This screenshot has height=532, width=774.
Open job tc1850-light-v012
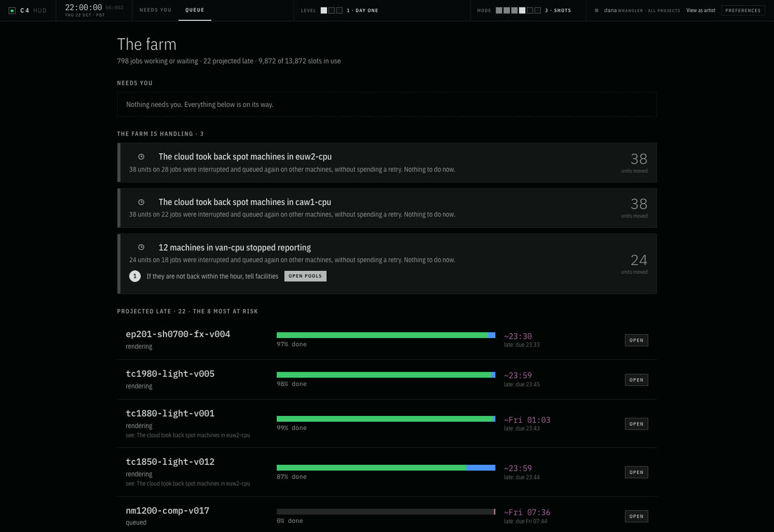[636, 472]
